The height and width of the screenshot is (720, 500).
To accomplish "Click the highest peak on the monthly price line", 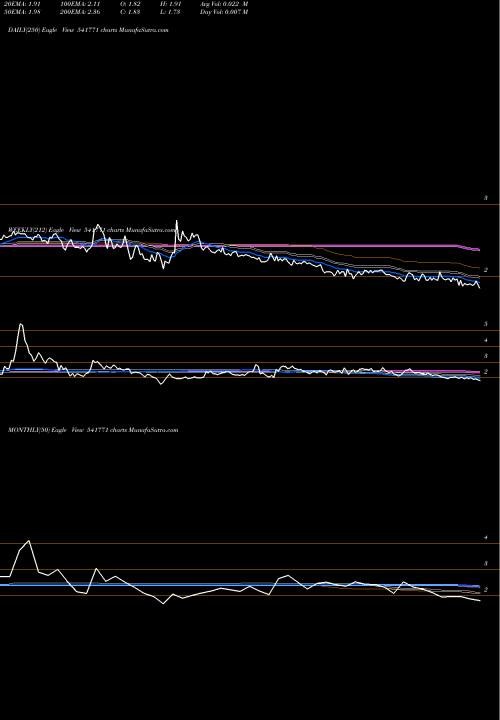I will pos(29,541).
